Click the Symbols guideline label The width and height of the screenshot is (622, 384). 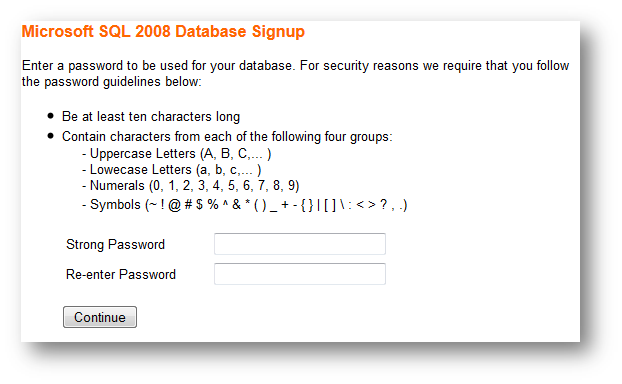(x=115, y=205)
